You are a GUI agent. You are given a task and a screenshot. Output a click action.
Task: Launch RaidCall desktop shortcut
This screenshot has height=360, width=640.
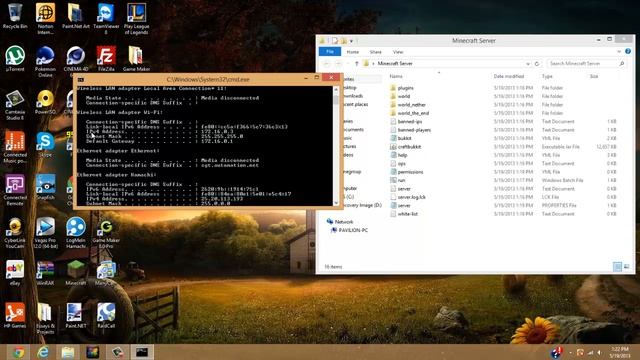[x=106, y=315]
